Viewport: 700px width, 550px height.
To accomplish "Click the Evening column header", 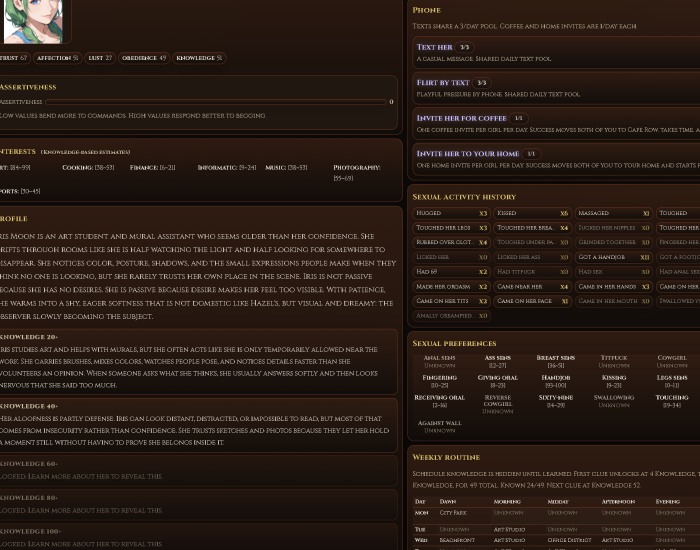I will (667, 501).
